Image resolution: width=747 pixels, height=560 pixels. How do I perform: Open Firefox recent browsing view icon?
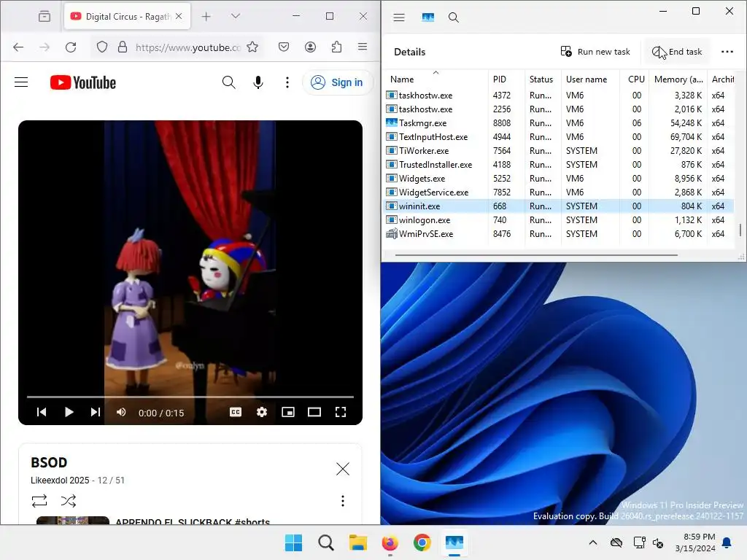pyautogui.click(x=44, y=17)
